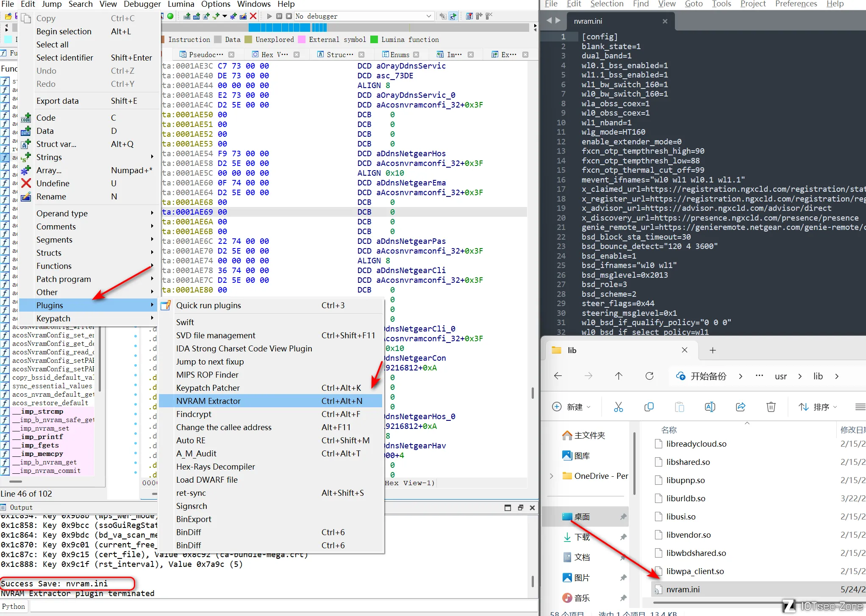Click the Undefine entry in the Edit menu
The image size is (866, 616).
pyautogui.click(x=88, y=183)
